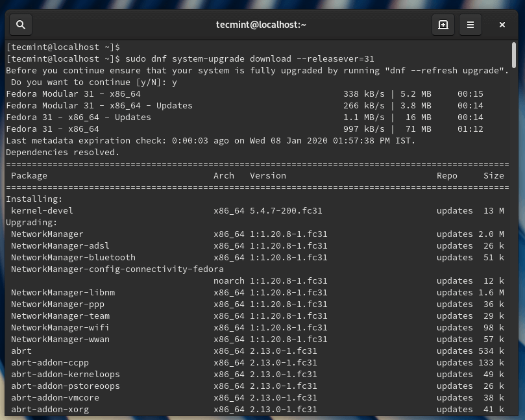Open a new terminal tab
525x420 pixels.
click(443, 25)
